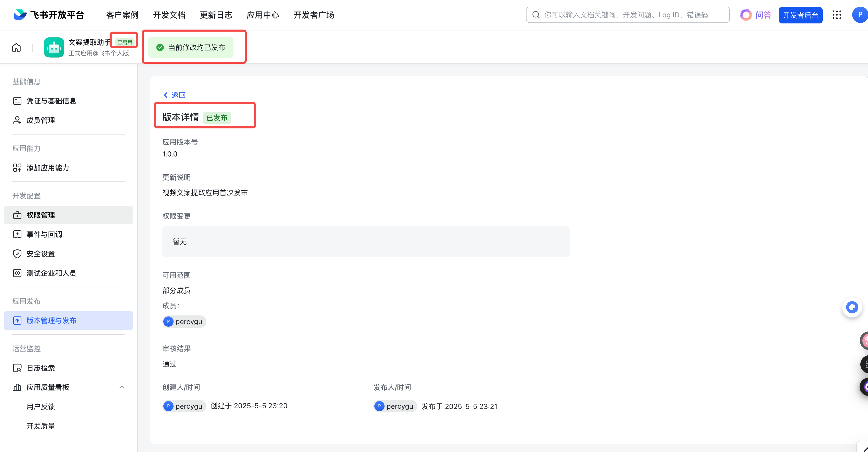Click the 凭证与基础信息 card icon
The image size is (868, 452).
pyautogui.click(x=17, y=101)
